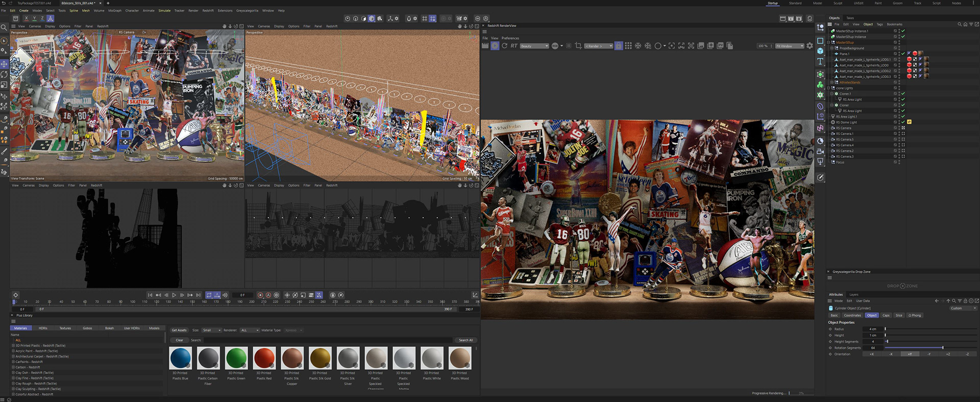Click the Clear button in Plus Library
Viewport: 980px width, 402px height.
[x=179, y=340]
